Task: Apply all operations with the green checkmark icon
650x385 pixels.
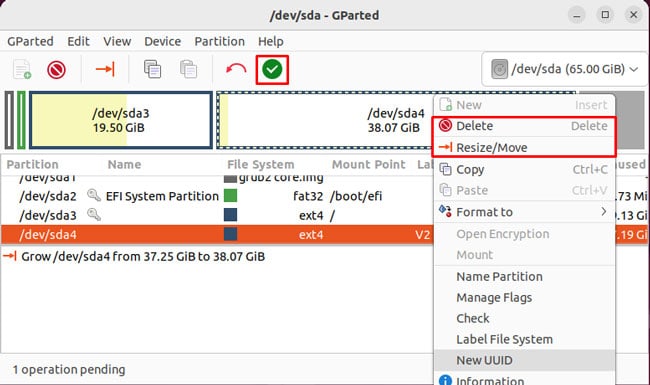Action: tap(272, 69)
